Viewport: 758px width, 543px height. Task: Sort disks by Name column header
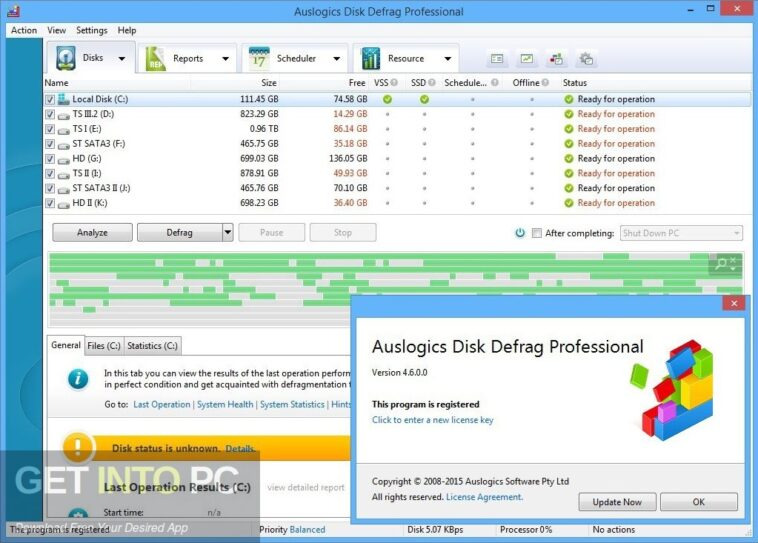tap(57, 83)
